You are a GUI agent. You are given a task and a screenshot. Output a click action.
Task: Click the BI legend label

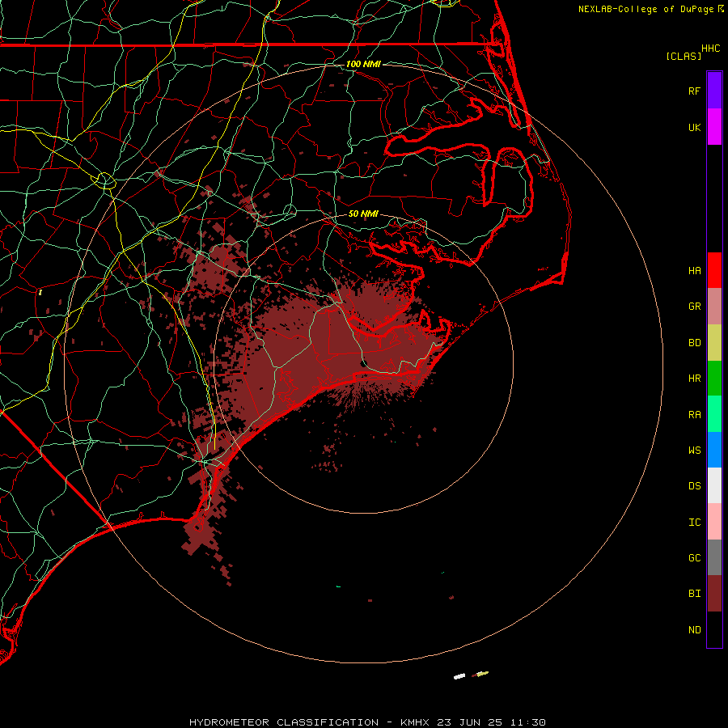point(694,594)
